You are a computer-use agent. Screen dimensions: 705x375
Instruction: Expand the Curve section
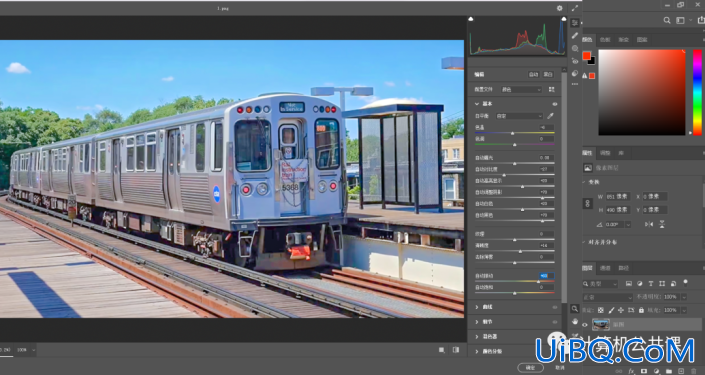point(477,307)
